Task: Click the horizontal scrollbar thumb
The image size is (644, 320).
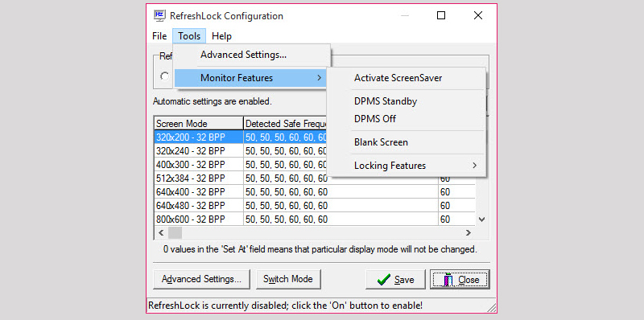Action: [x=175, y=232]
